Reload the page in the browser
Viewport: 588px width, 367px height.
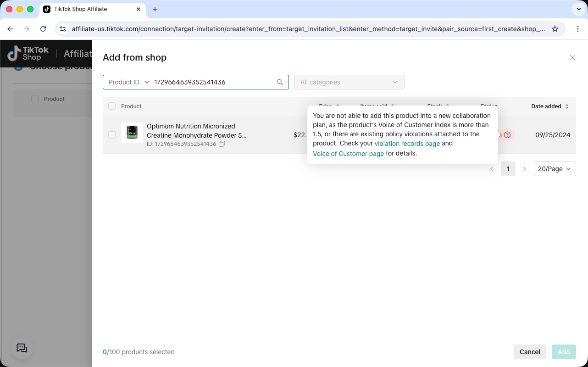[43, 29]
